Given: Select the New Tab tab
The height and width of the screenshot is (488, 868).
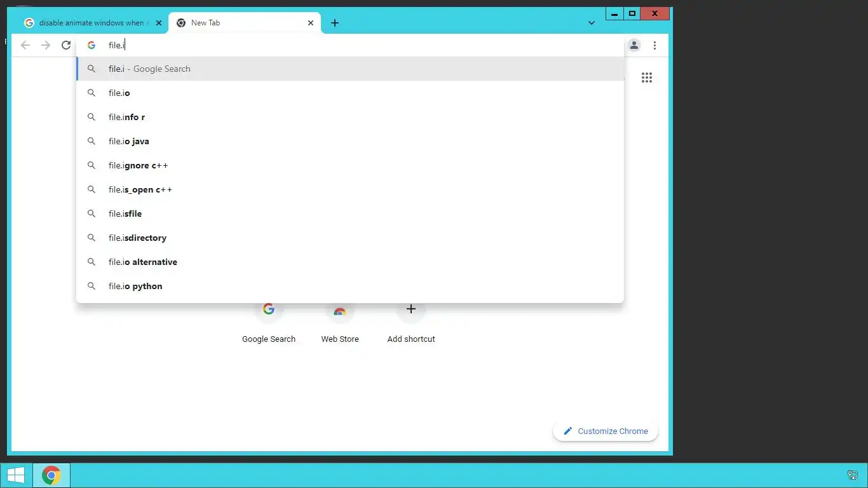Looking at the screenshot, I should (245, 23).
